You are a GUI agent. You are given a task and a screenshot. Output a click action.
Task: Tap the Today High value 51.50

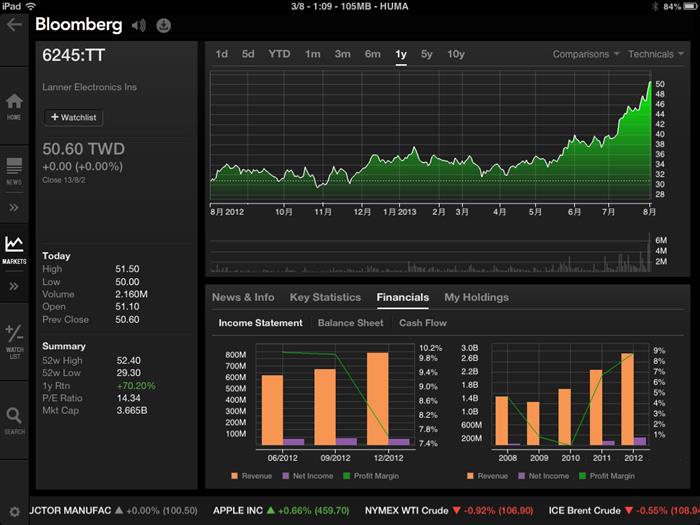pyautogui.click(x=127, y=269)
